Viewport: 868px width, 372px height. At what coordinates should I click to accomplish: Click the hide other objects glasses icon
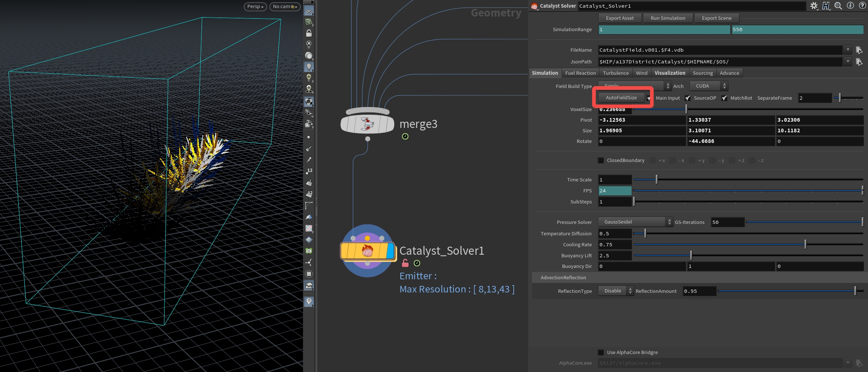[x=309, y=113]
